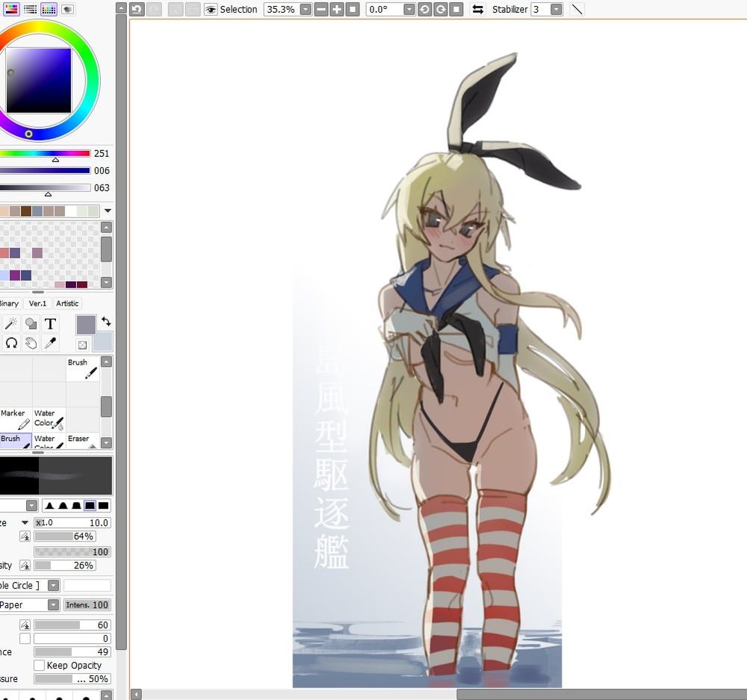Toggle the Selection visibility eye
Image resolution: width=747 pixels, height=700 pixels.
tap(210, 9)
